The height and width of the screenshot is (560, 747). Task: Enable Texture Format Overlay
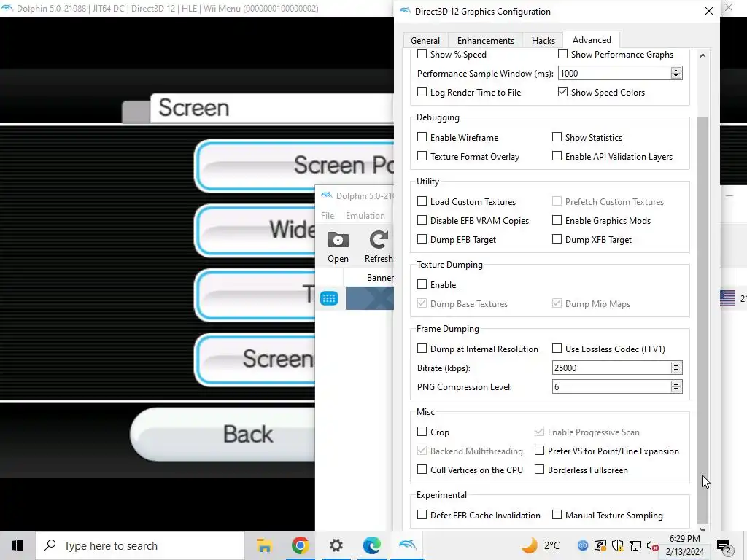click(422, 156)
